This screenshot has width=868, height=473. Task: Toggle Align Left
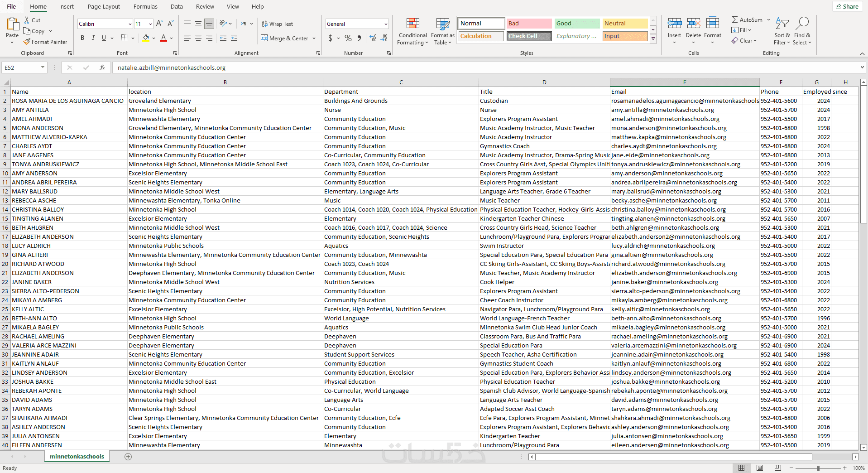(187, 38)
